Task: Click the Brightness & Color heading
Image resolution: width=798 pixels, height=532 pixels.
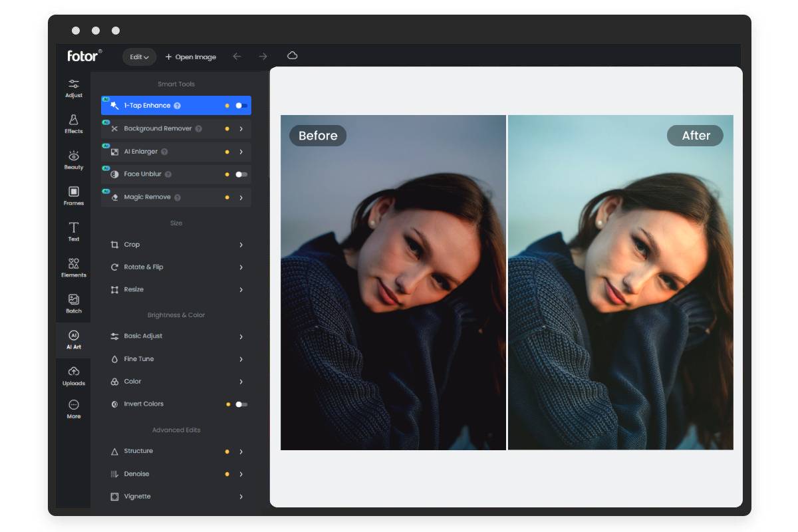Action: coord(176,315)
